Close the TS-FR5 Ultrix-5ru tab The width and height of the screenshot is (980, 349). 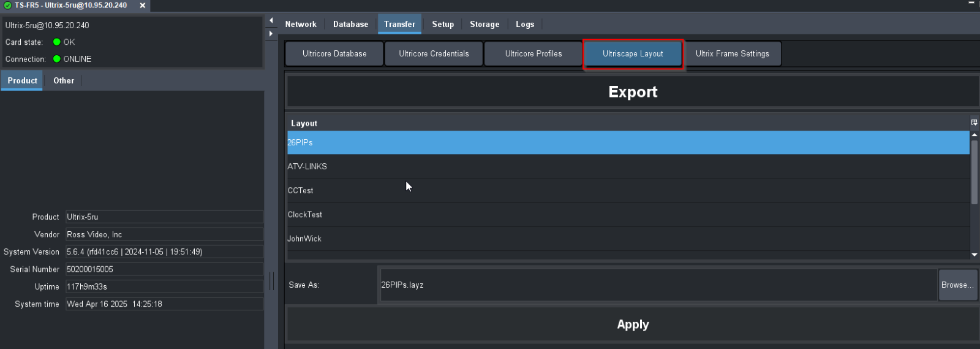coord(142,6)
